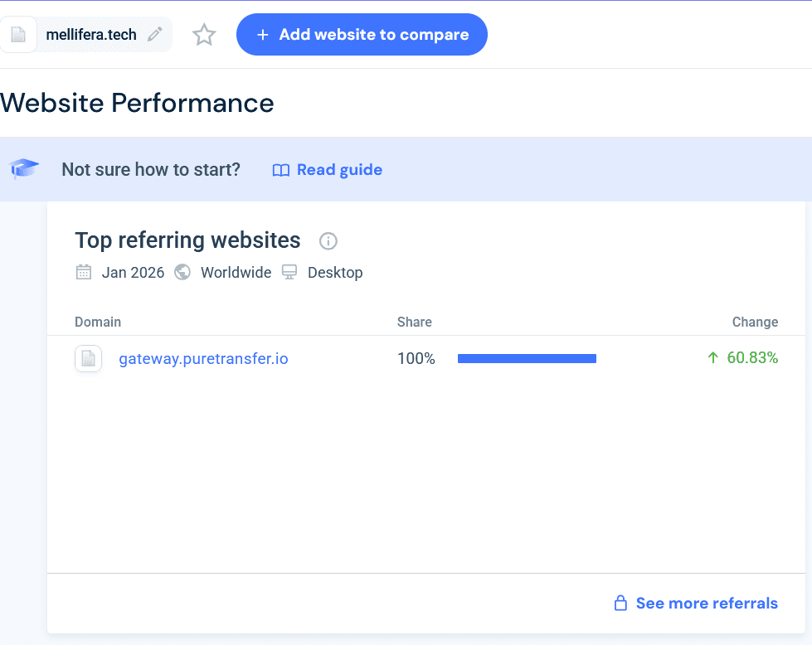Select the Change column header
Screen dimensions: 812x645
point(756,322)
